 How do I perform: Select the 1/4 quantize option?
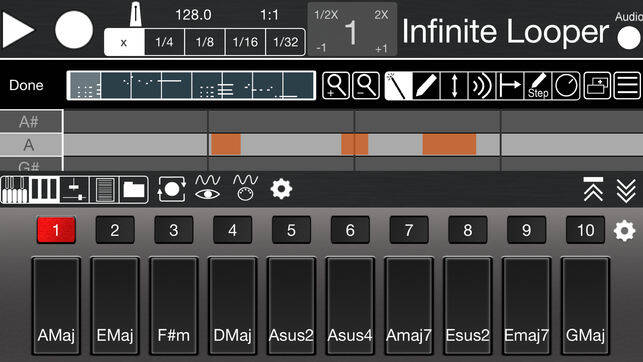coord(164,42)
